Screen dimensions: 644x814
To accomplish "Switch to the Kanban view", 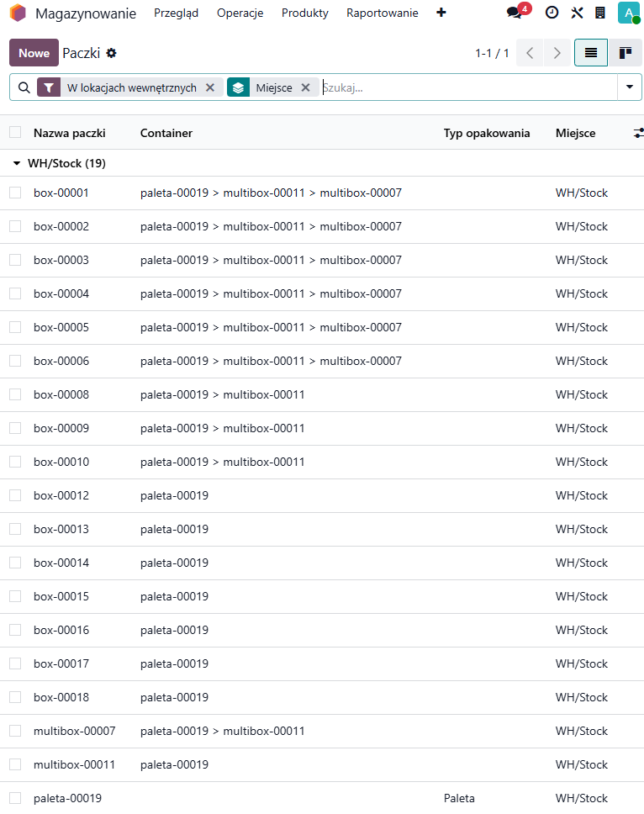I will [x=625, y=53].
